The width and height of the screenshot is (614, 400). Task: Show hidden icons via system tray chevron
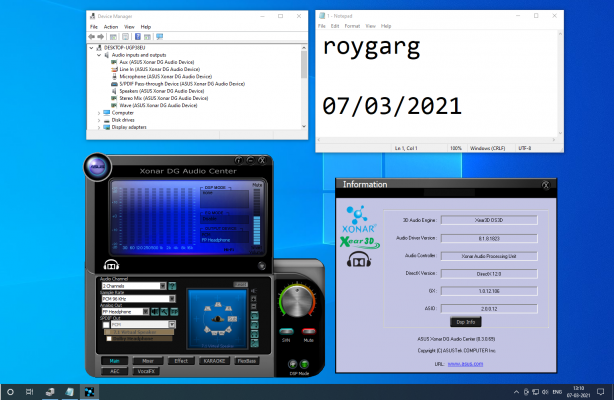coord(516,392)
